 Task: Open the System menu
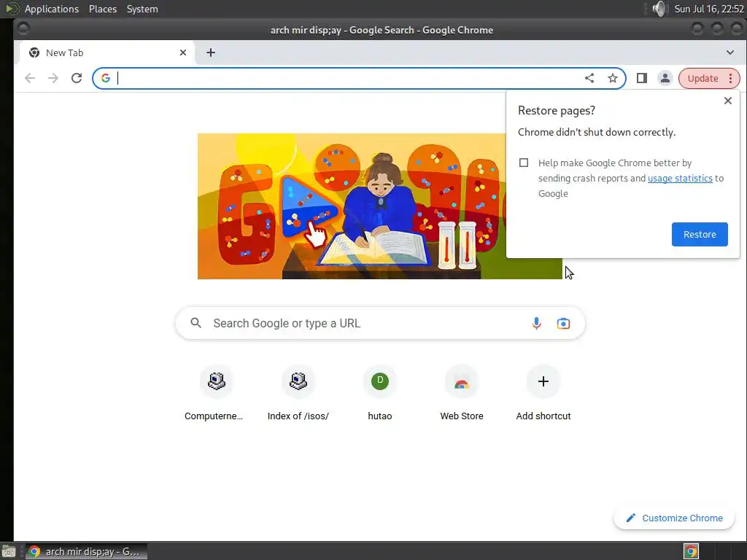[142, 9]
